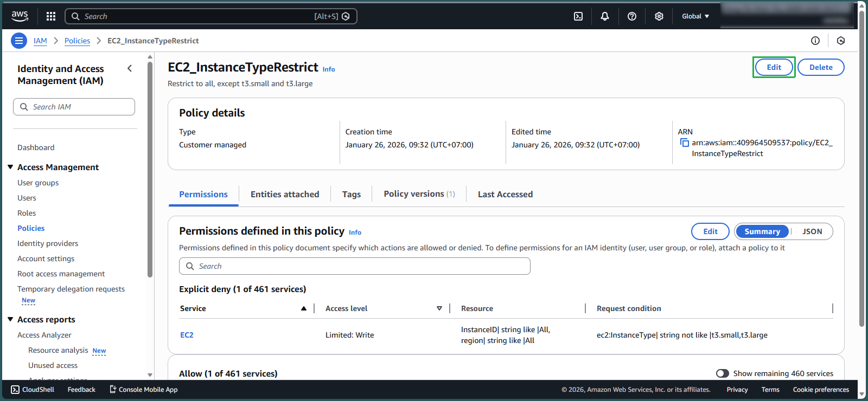
Task: Collapse the Access reports section
Action: pyautogui.click(x=10, y=320)
